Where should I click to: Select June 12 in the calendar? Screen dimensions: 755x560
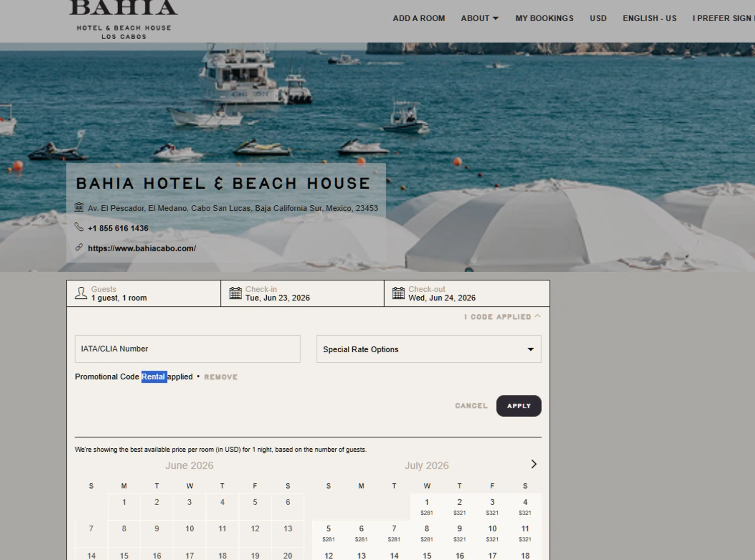pyautogui.click(x=255, y=533)
